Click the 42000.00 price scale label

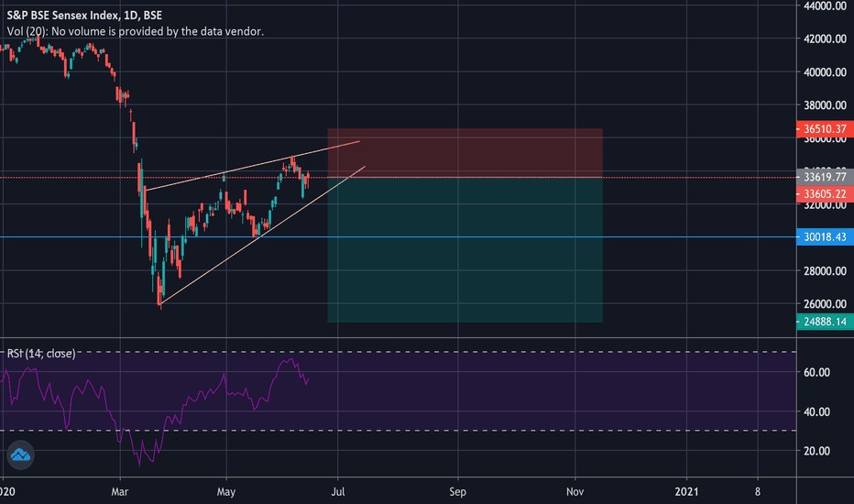click(x=825, y=38)
